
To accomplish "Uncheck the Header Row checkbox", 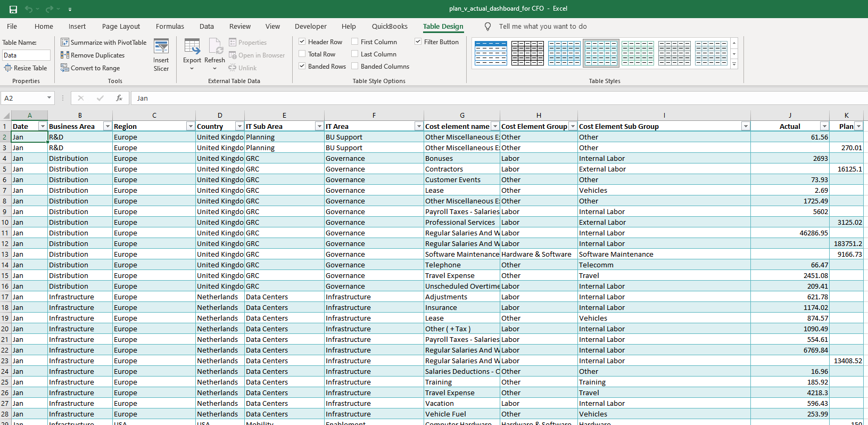I will coord(302,42).
